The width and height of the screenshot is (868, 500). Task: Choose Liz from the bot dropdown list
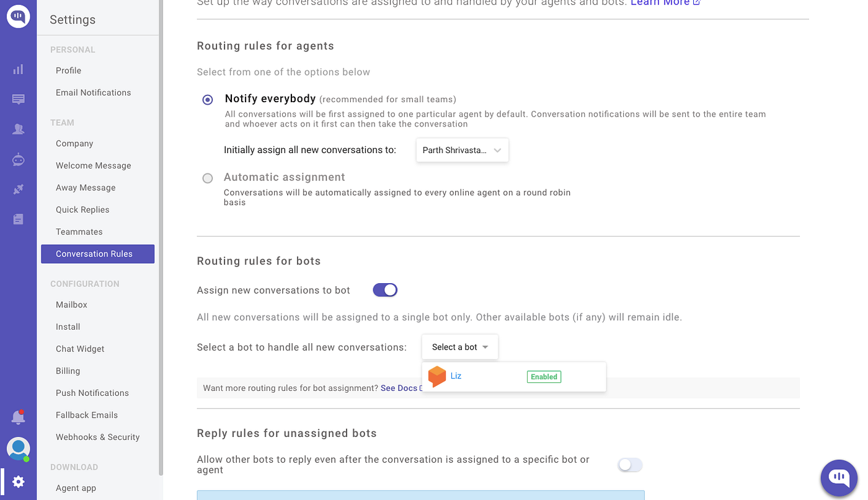(456, 376)
